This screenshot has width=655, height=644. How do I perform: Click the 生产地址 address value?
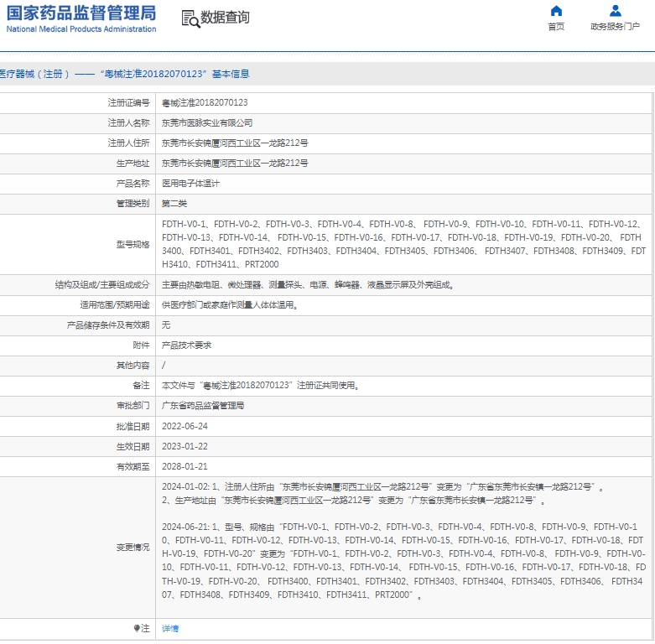[x=235, y=163]
